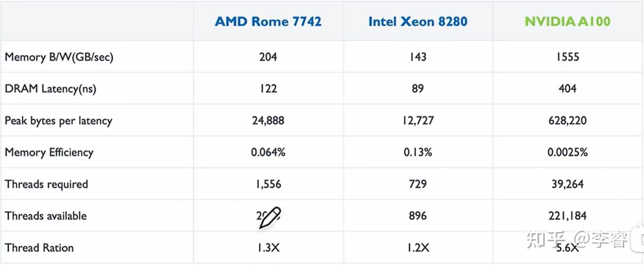Click the Threads required row label
Viewport: 644px width, 265px height.
[46, 184]
